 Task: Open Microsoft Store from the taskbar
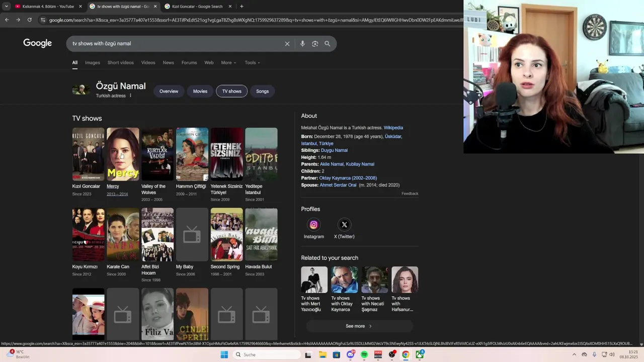[337, 354]
